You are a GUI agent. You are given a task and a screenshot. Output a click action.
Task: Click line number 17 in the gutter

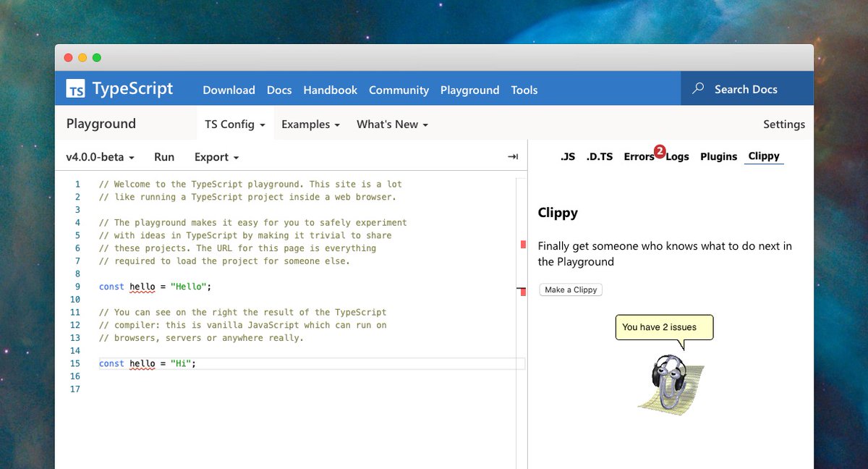tap(75, 389)
